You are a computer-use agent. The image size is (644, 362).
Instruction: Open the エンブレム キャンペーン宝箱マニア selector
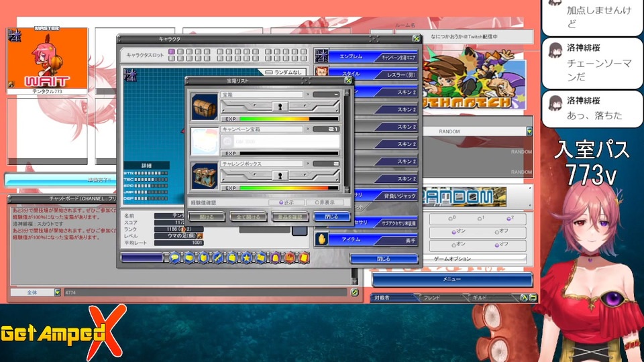374,56
